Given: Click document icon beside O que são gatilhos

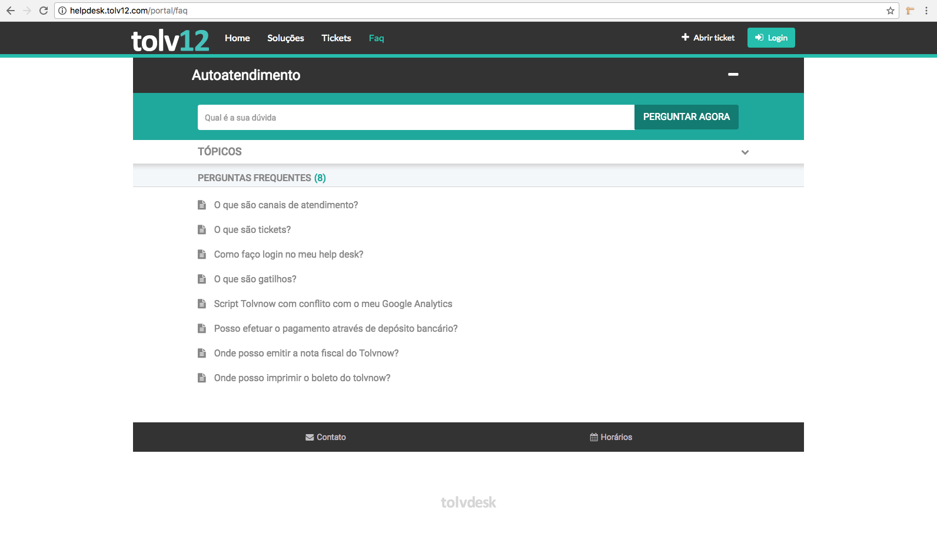Looking at the screenshot, I should [x=202, y=279].
